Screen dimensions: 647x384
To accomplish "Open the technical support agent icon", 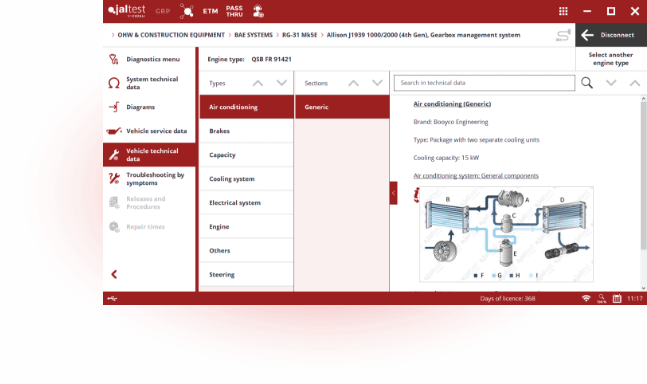I will 258,11.
